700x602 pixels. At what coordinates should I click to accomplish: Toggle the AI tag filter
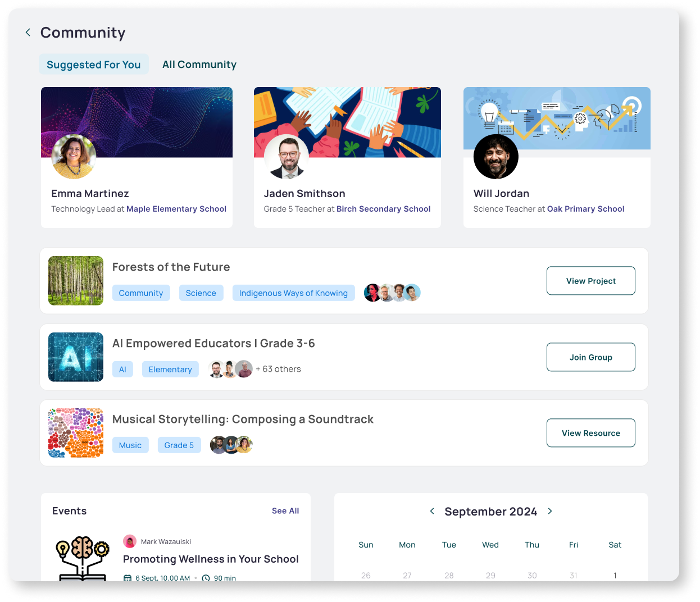[122, 369]
